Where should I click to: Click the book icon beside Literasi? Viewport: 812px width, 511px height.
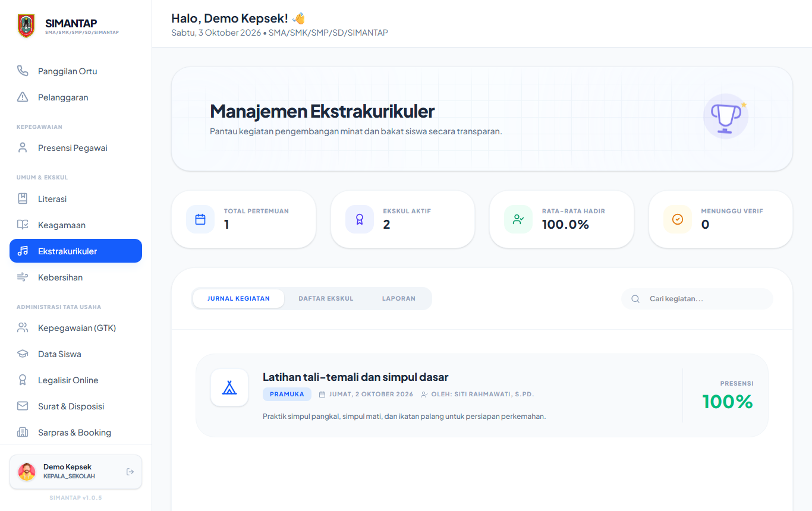(x=23, y=199)
